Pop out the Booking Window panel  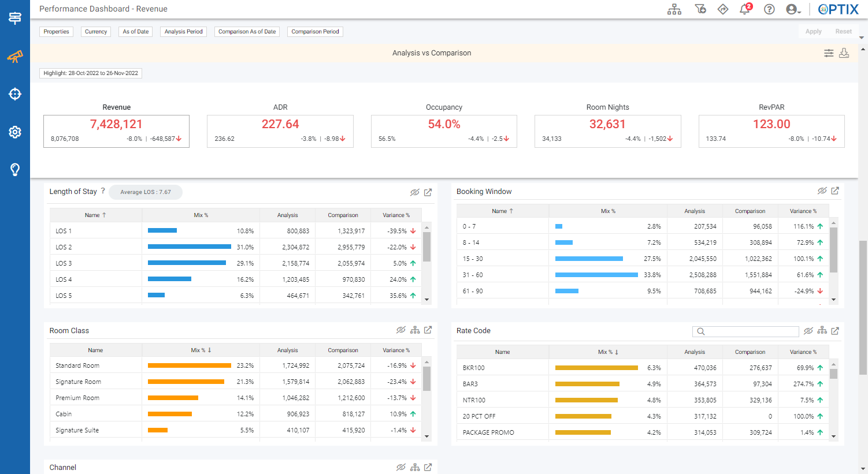coord(835,191)
